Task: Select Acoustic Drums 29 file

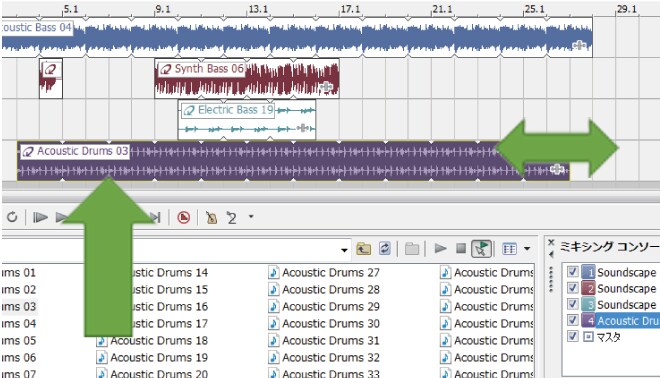Action: [324, 306]
